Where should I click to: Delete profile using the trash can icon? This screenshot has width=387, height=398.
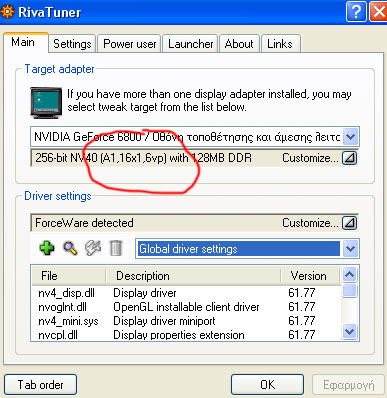[x=116, y=248]
